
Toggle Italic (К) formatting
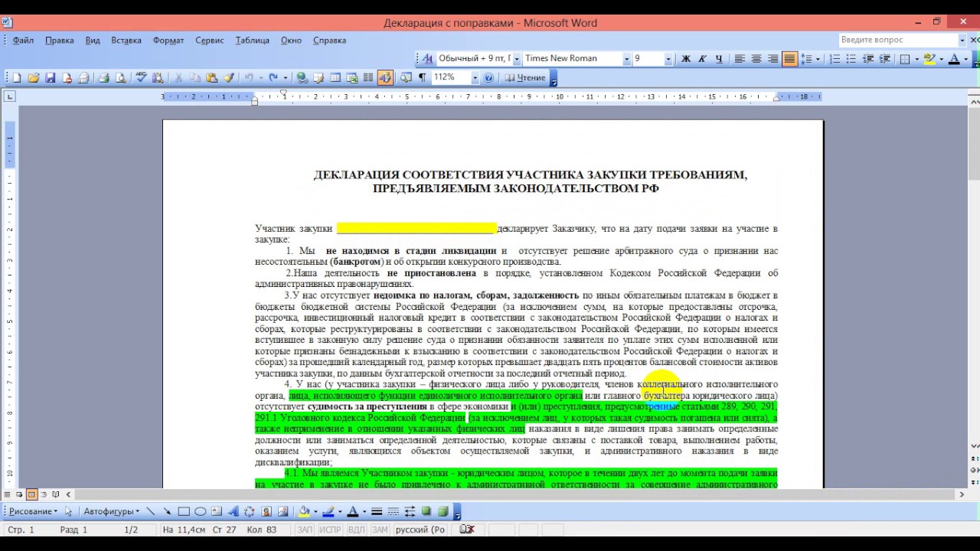click(x=702, y=59)
